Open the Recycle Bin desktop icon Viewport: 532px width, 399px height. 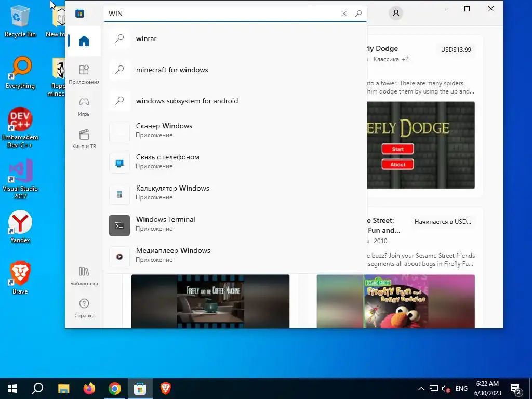[x=20, y=21]
